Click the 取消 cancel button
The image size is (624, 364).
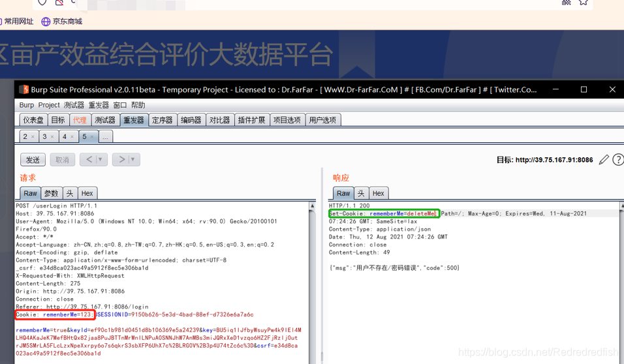coord(62,160)
